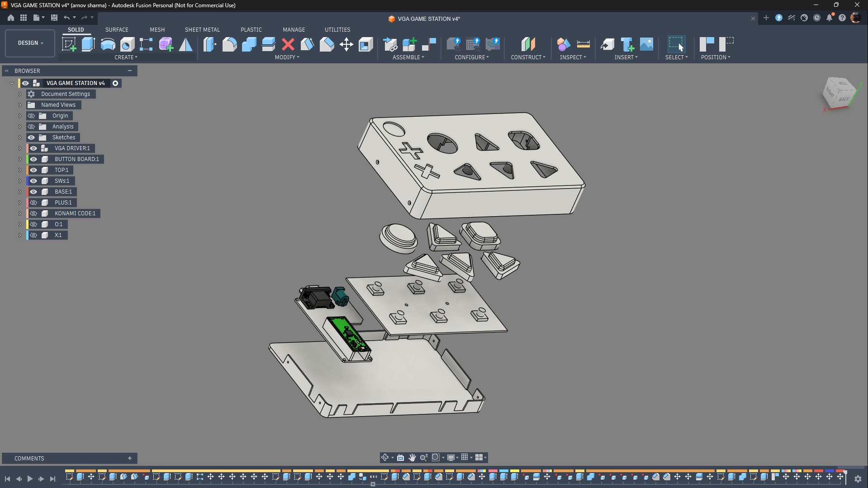Open the Orbit navigation tool
Image resolution: width=868 pixels, height=488 pixels.
pos(385,458)
